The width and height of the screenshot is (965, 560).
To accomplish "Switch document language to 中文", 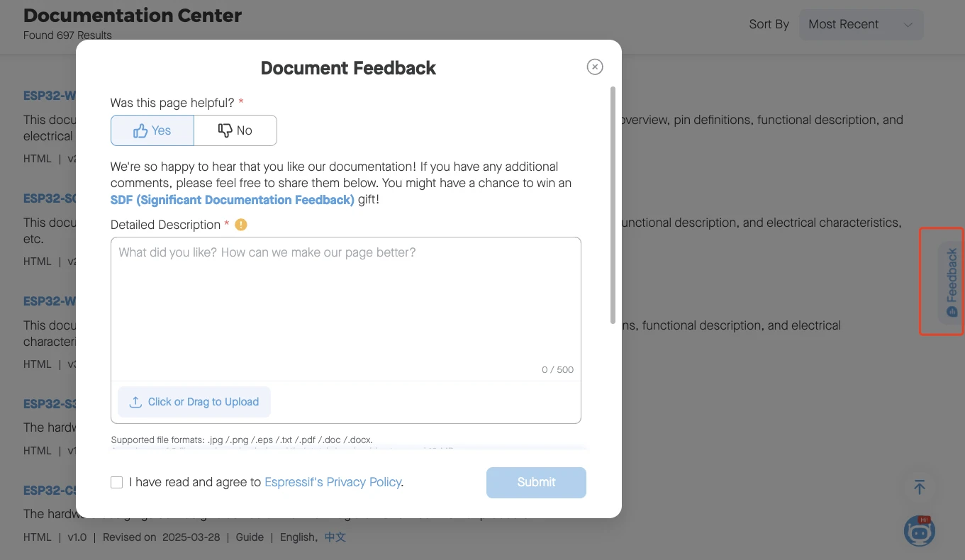I will tap(335, 537).
